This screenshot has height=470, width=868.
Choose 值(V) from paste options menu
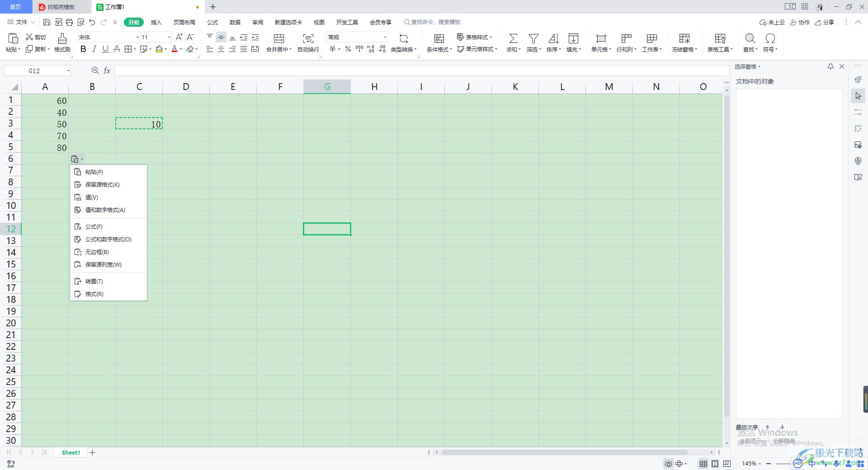pos(108,197)
